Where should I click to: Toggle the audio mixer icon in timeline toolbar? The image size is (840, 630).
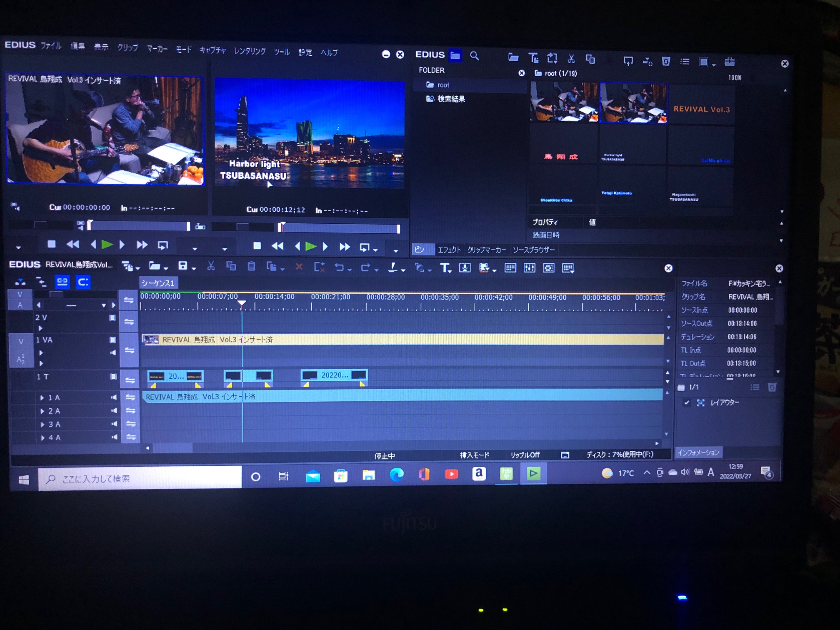pyautogui.click(x=529, y=268)
